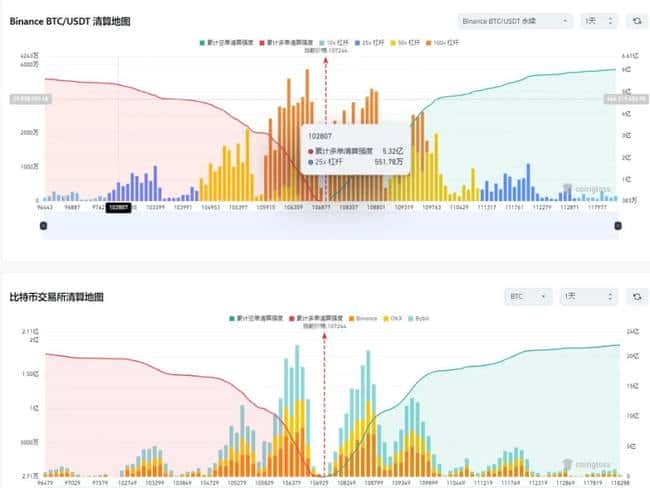The height and width of the screenshot is (488, 650).
Task: Open the 1天 period dropdown of the top chart
Action: pos(599,21)
